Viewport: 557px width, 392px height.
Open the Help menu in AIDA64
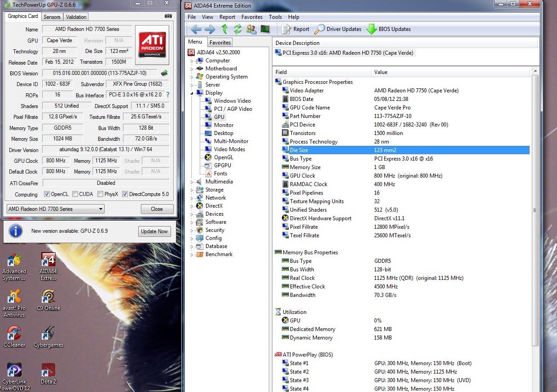point(294,17)
